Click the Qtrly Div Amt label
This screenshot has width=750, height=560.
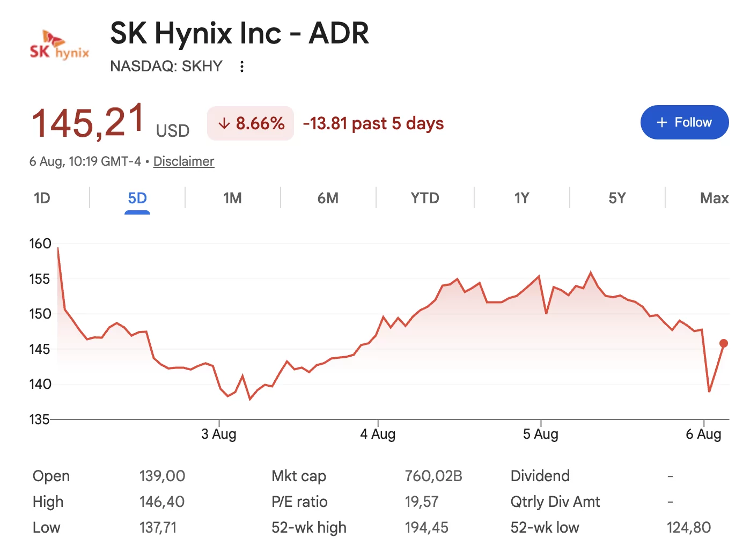pyautogui.click(x=555, y=502)
